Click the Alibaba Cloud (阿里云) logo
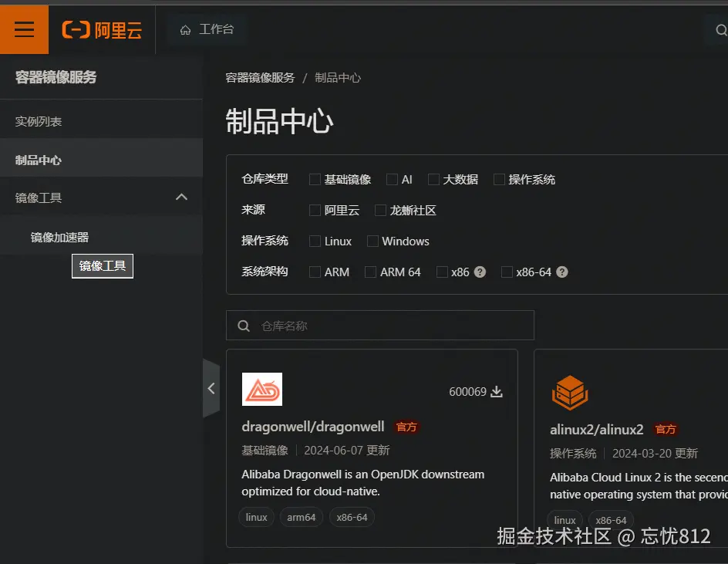The height and width of the screenshot is (564, 728). [x=101, y=29]
